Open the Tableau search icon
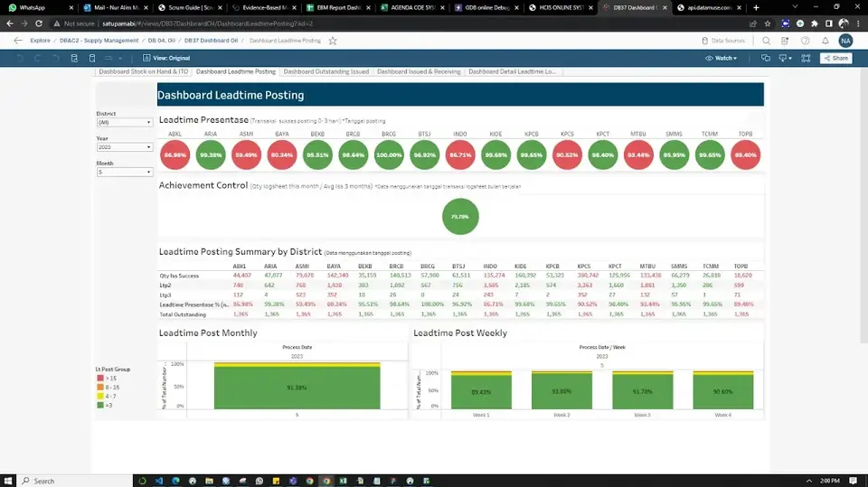 pyautogui.click(x=766, y=41)
